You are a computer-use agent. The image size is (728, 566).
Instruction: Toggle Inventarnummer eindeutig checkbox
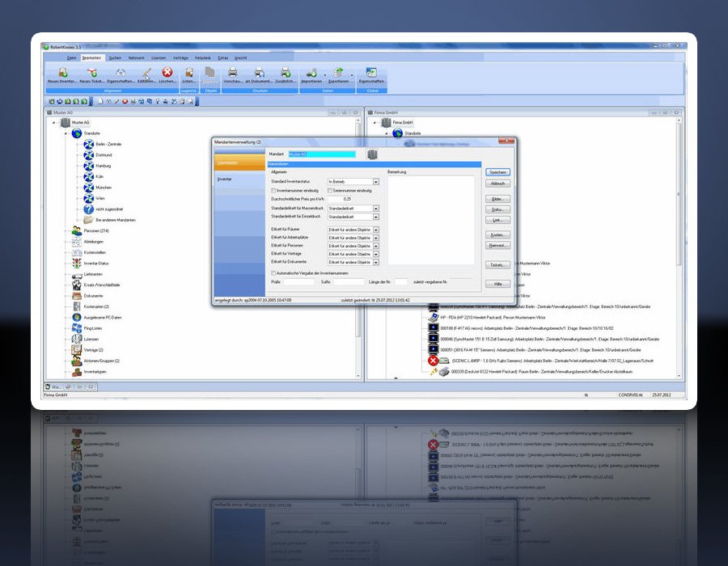[273, 191]
